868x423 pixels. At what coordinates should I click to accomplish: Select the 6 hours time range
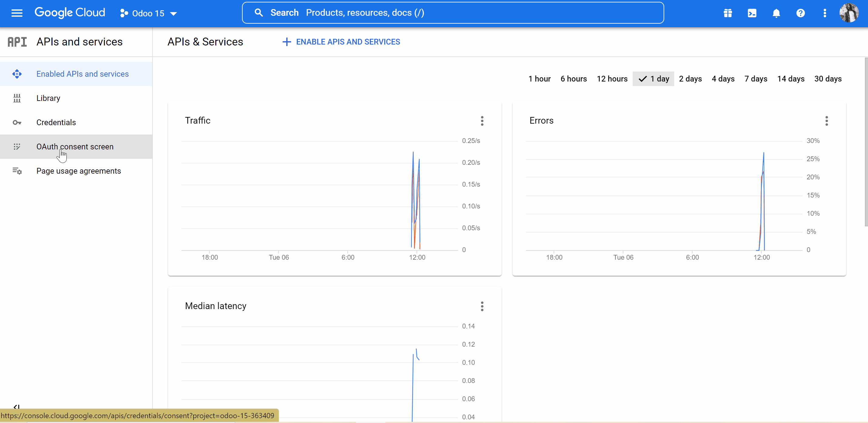pyautogui.click(x=574, y=79)
